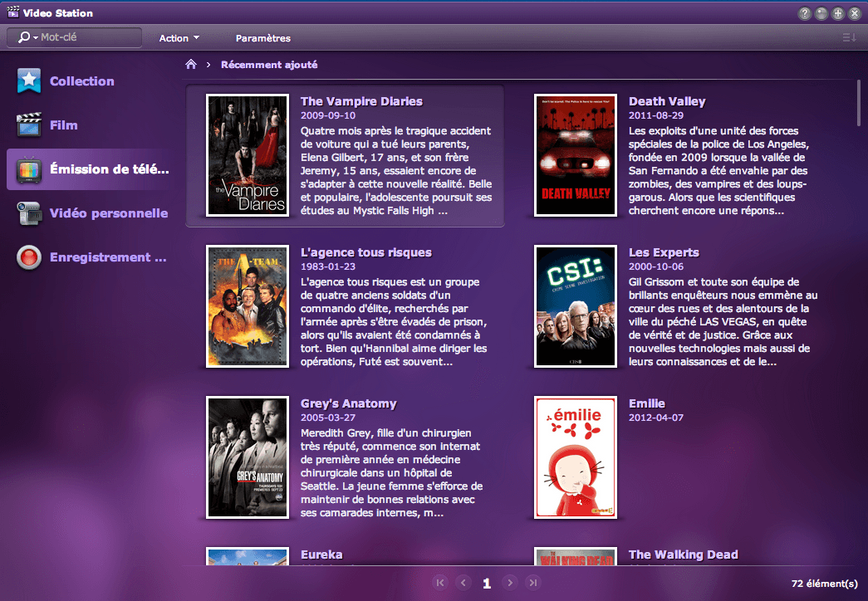Open help with the question mark button
Viewport: 868px width, 601px height.
804,13
